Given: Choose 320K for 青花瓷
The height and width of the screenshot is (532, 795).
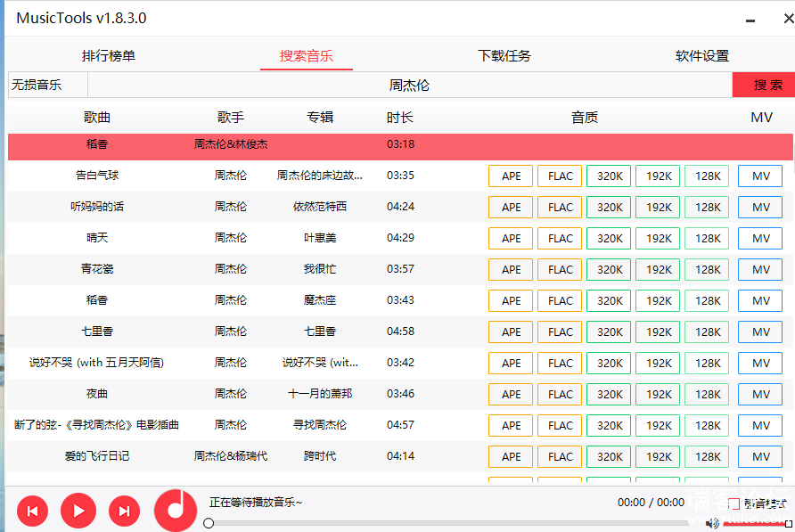Looking at the screenshot, I should (609, 269).
